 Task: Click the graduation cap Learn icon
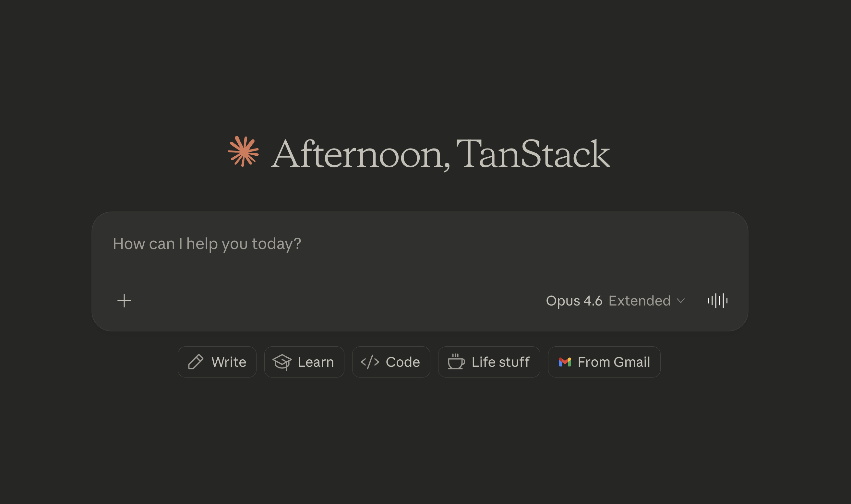[282, 362]
